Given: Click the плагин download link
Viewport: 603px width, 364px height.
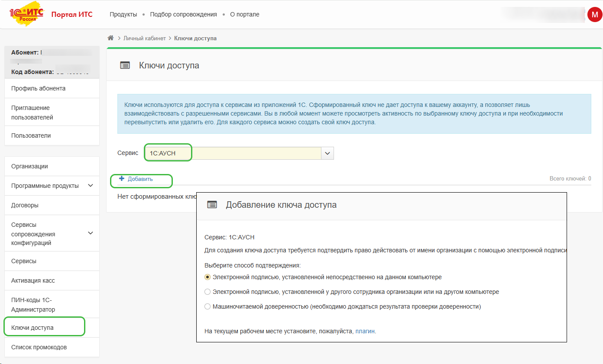Looking at the screenshot, I should (x=365, y=331).
